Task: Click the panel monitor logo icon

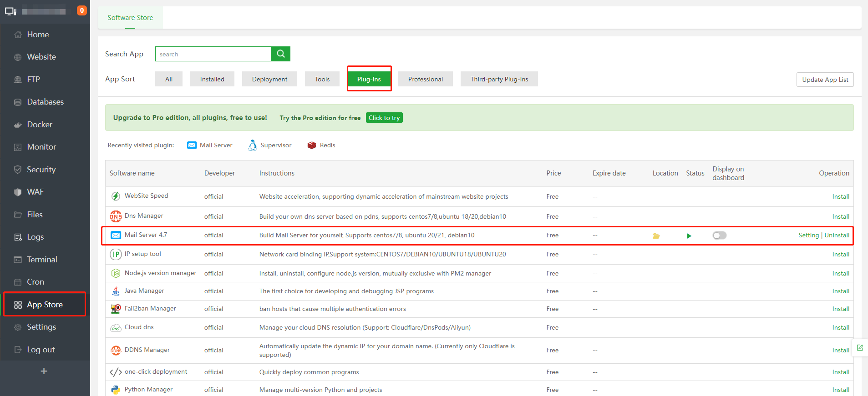Action: 10,11
